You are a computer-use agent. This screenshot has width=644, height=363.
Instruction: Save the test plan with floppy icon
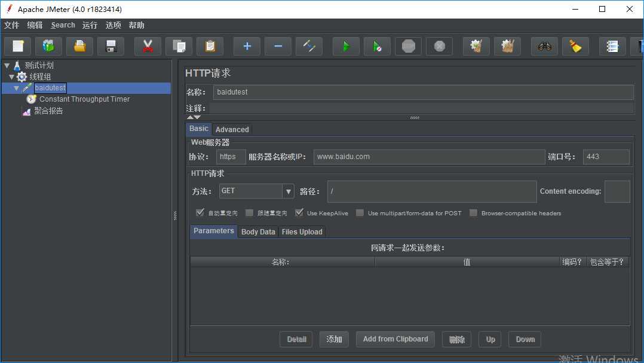pos(111,46)
